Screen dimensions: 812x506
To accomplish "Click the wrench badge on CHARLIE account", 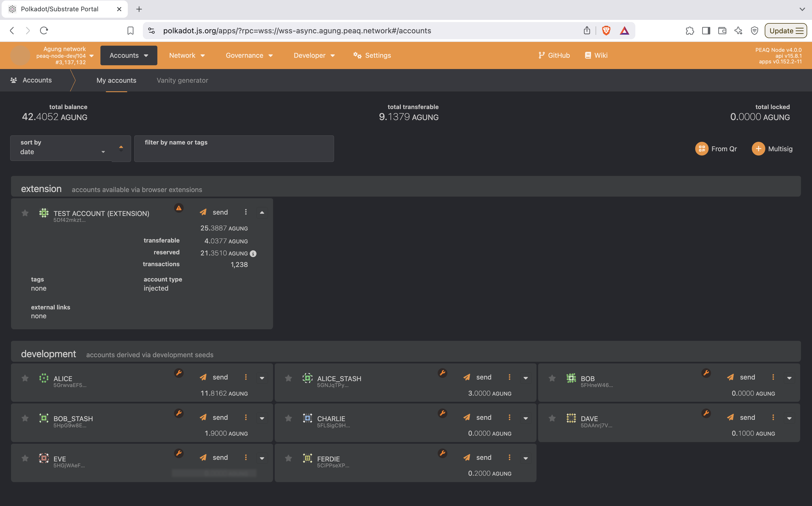I will (442, 413).
